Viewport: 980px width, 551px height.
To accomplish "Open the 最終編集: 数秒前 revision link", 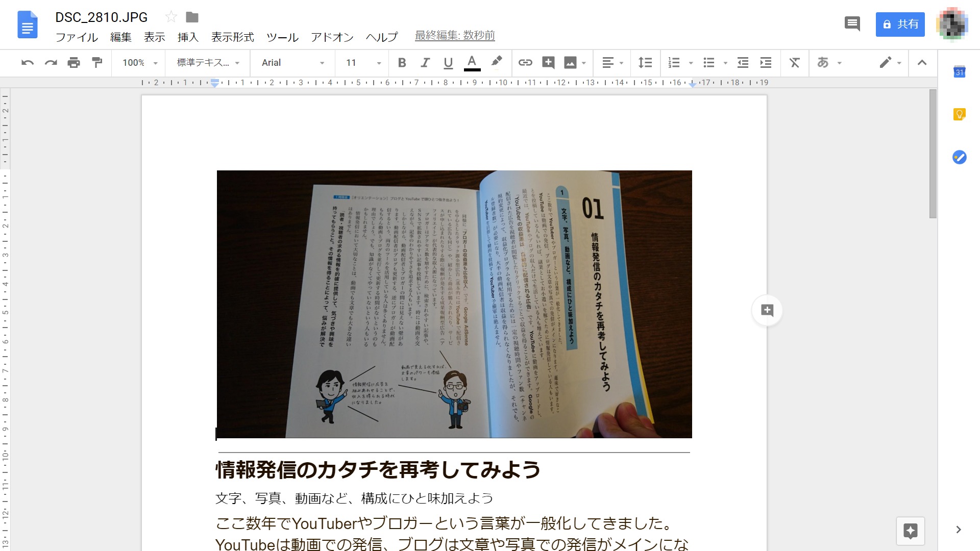I will click(x=455, y=35).
